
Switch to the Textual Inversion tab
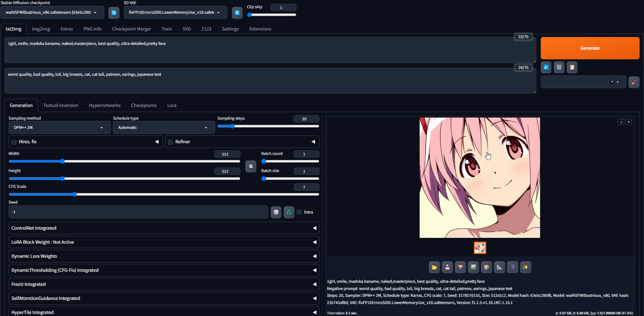pos(61,105)
